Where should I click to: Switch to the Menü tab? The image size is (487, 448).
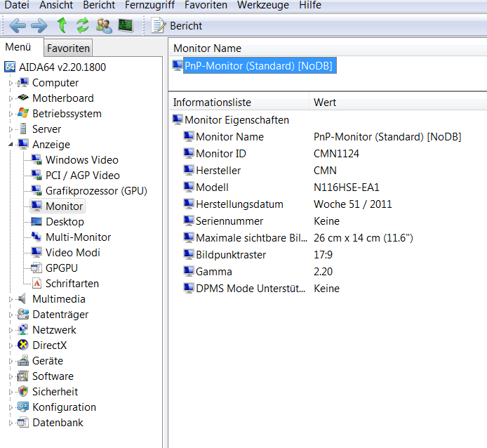tap(18, 47)
